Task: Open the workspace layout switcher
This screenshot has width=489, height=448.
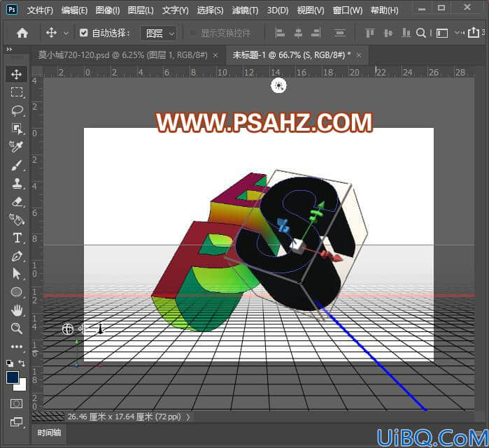Action: click(x=442, y=33)
